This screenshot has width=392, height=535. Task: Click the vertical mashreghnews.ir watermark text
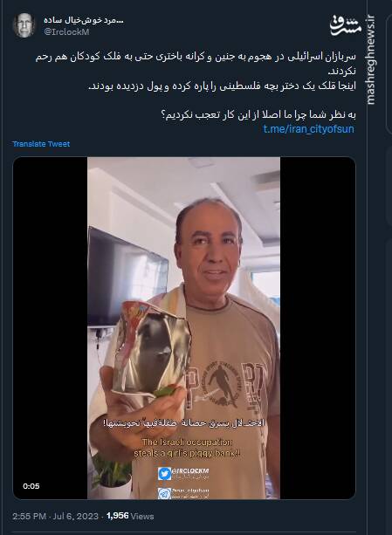pyautogui.click(x=371, y=59)
